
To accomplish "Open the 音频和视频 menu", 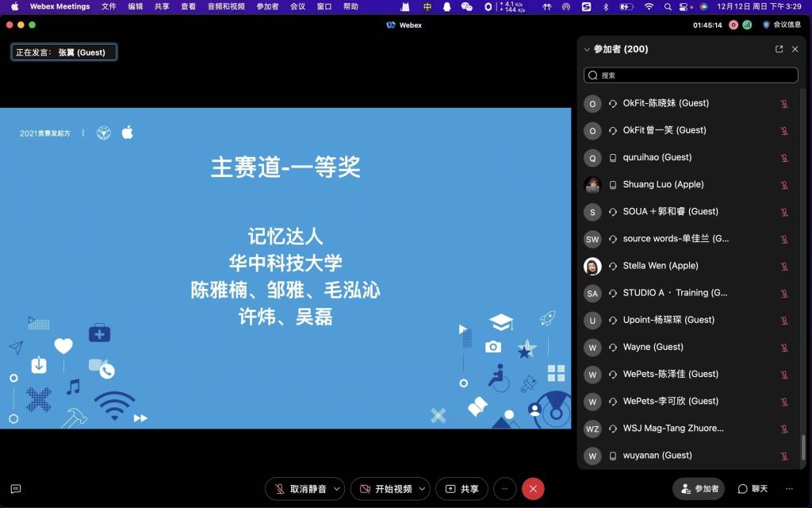I will coord(226,6).
